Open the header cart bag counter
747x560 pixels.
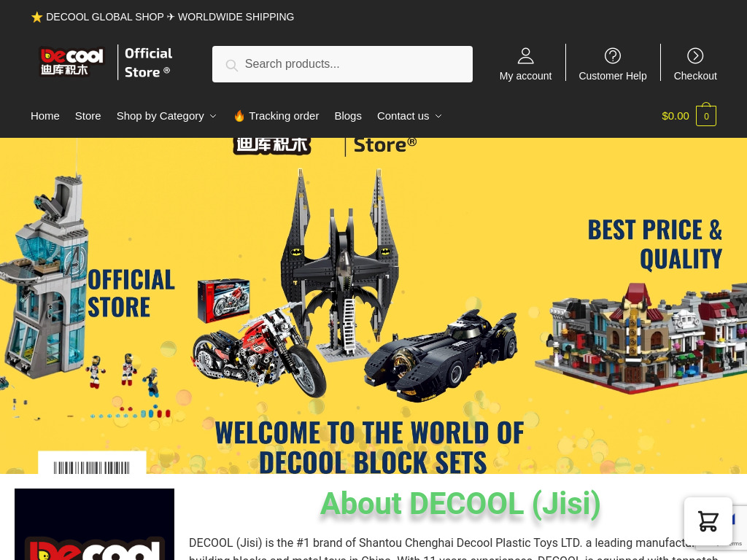click(x=706, y=114)
